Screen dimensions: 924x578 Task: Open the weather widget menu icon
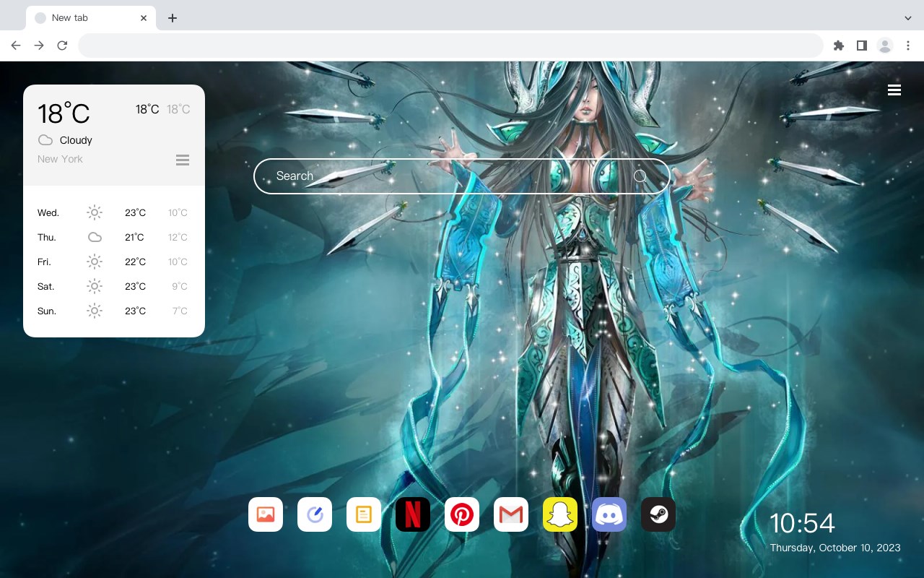pos(183,160)
